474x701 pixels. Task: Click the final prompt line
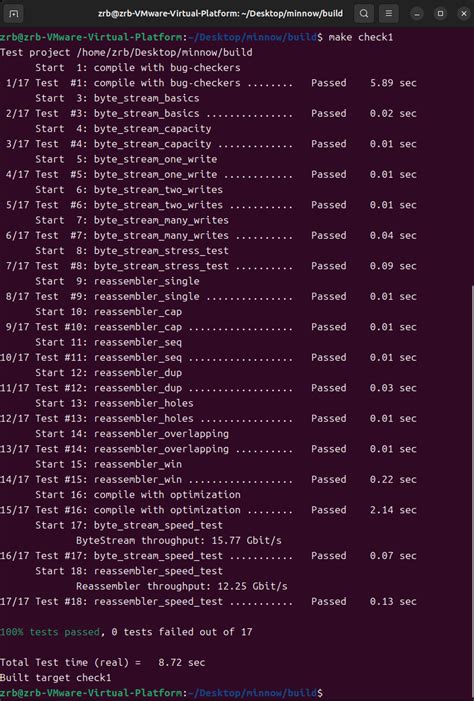click(161, 693)
